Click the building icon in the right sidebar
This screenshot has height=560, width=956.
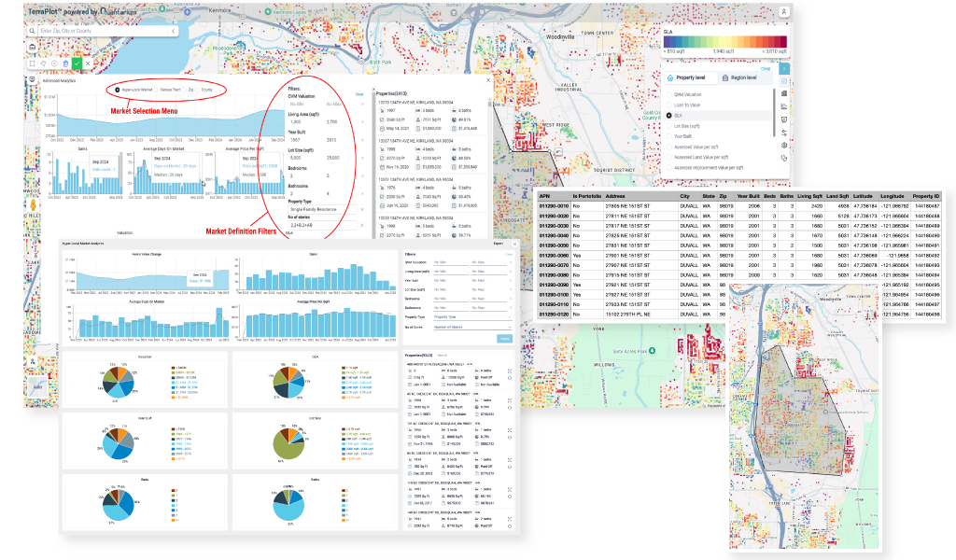click(x=784, y=93)
